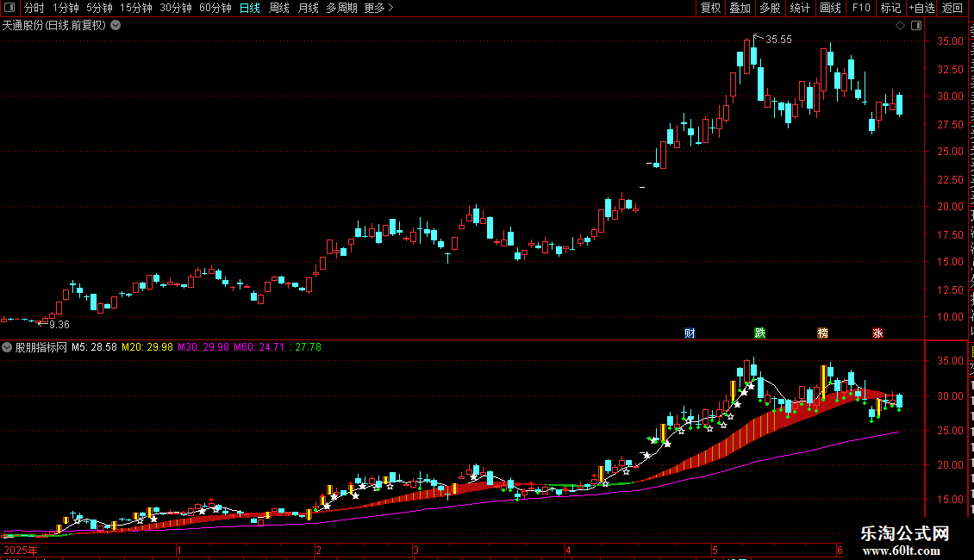The width and height of the screenshot is (974, 560).
Task: Open the 天通股份 chart settings dropdown arrow
Action: (x=116, y=26)
